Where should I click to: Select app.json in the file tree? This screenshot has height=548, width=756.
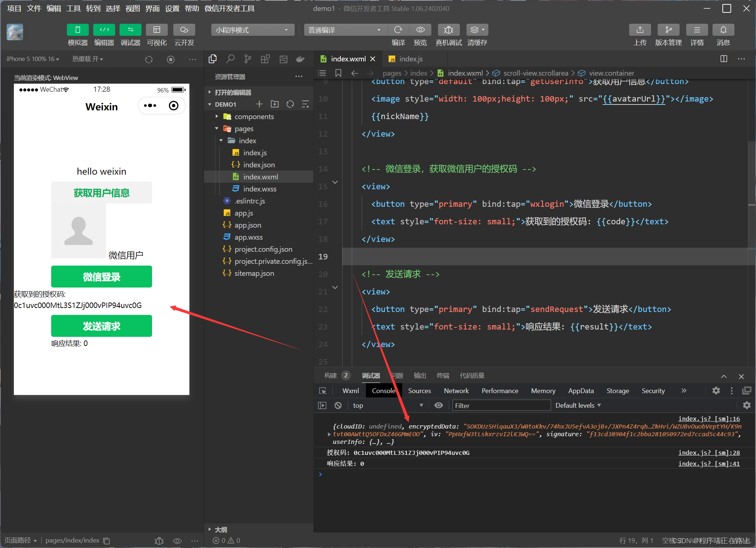[x=247, y=225]
